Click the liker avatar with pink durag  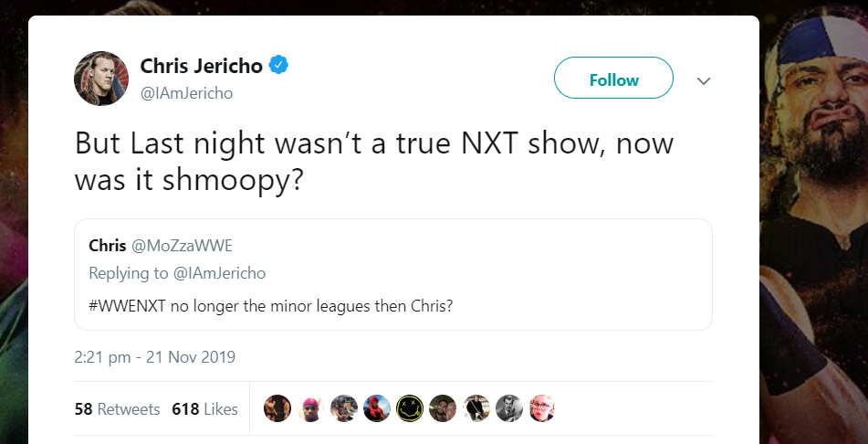(x=310, y=408)
